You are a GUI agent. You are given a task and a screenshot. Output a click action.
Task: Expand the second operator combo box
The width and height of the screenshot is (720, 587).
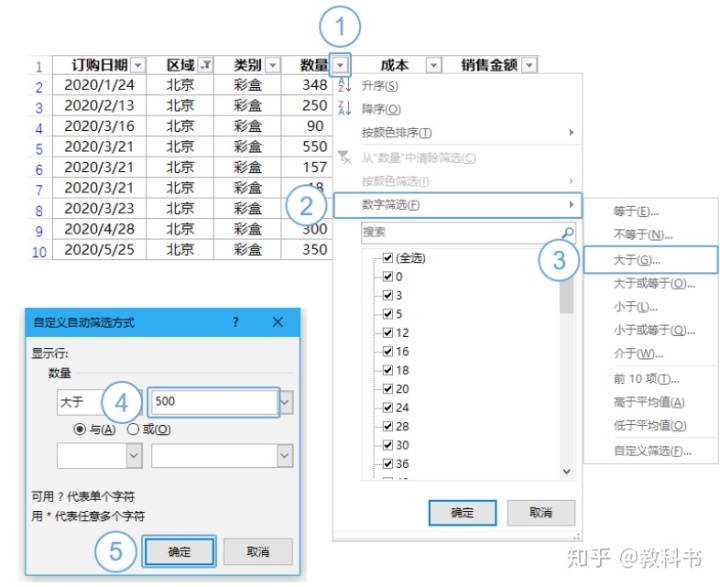coord(134,456)
